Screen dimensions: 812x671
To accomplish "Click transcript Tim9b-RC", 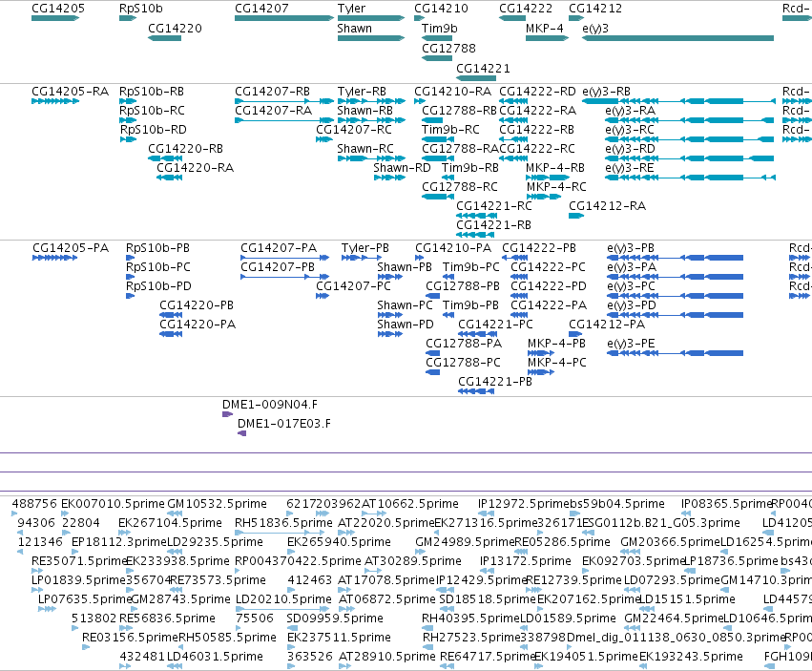I will click(x=450, y=130).
